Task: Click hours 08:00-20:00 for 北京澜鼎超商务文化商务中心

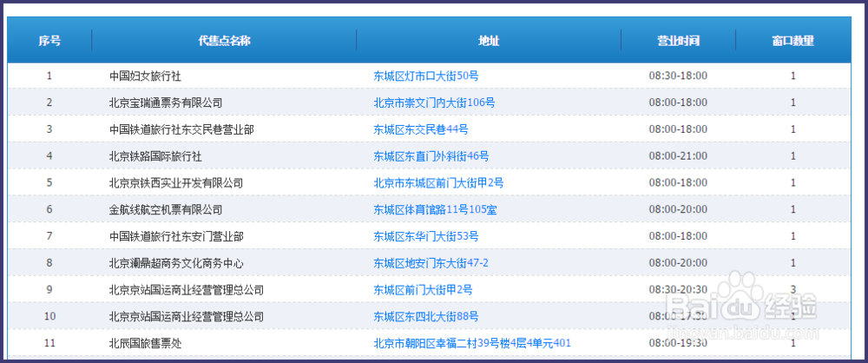Action: point(678,263)
